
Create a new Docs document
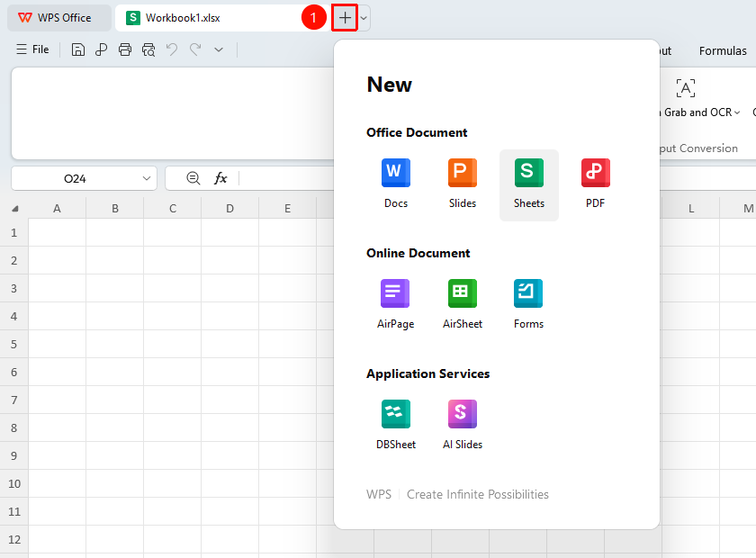tap(396, 184)
